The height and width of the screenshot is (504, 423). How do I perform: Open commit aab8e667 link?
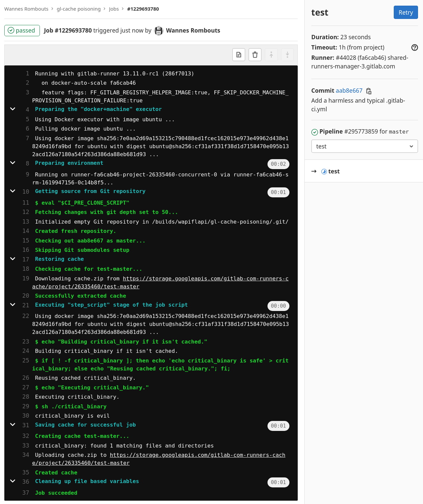click(349, 91)
